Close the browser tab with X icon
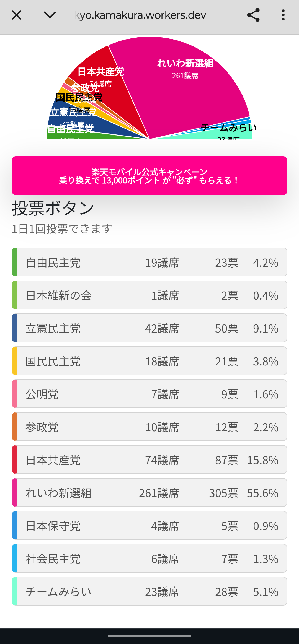 (x=17, y=15)
